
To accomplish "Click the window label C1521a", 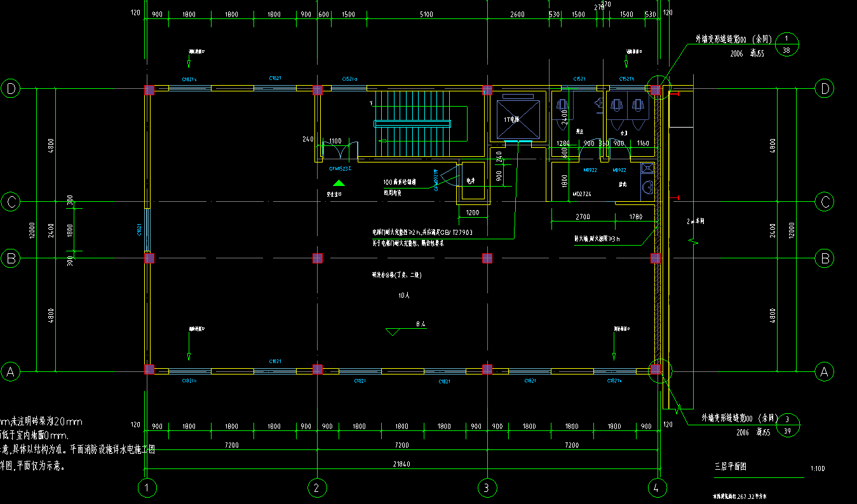I will coord(350,79).
